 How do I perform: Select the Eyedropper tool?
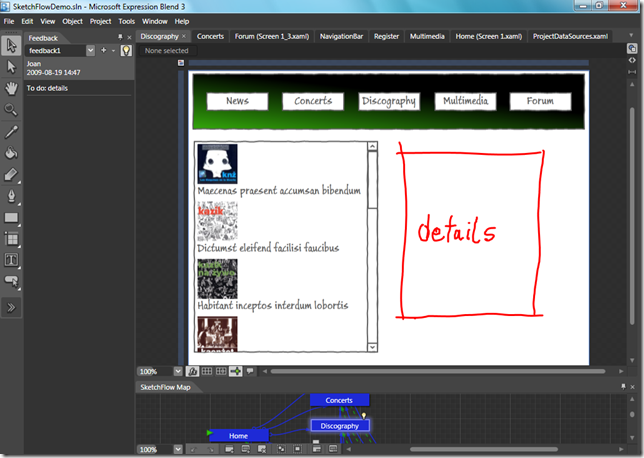click(x=12, y=132)
